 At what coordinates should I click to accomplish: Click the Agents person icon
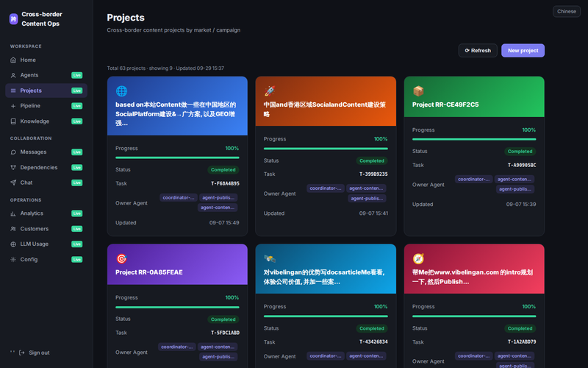[13, 76]
